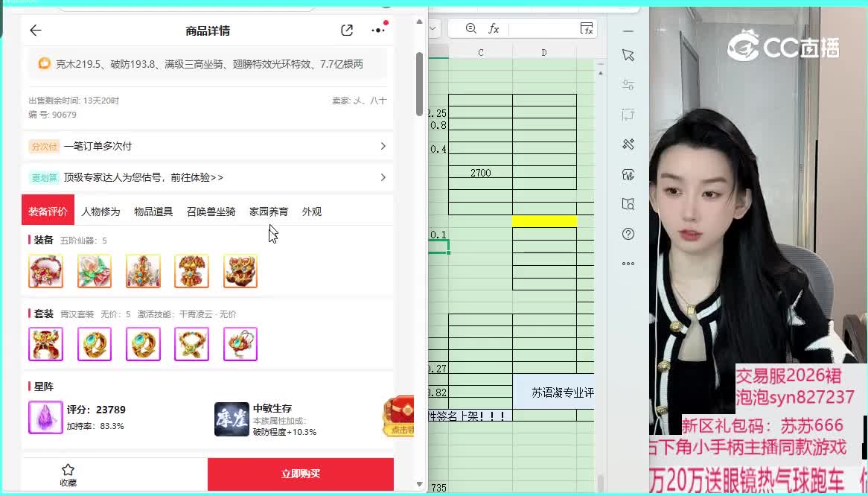This screenshot has width=868, height=496.
Task: Select the first red bracelet equipment icon
Action: click(x=46, y=271)
